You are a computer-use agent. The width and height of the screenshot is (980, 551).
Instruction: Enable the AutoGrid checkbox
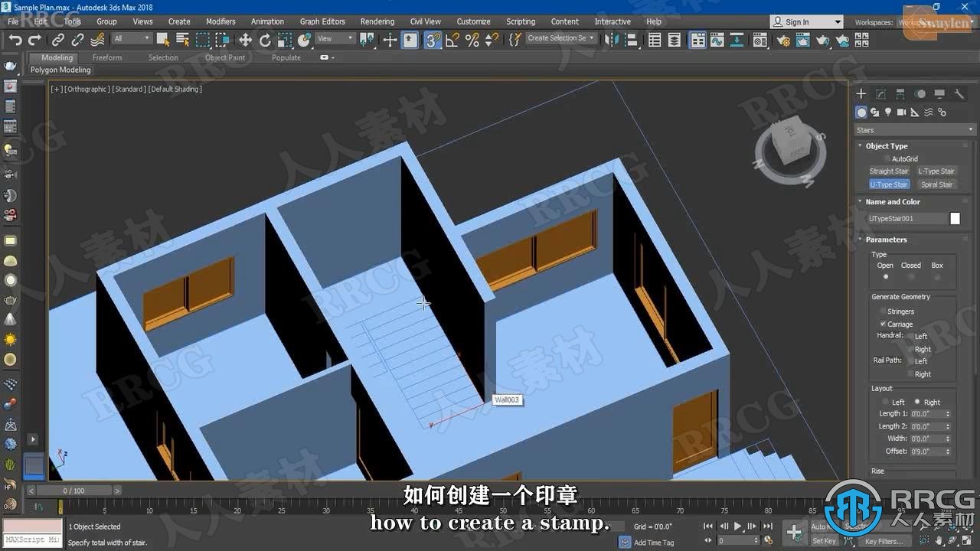pyautogui.click(x=886, y=159)
